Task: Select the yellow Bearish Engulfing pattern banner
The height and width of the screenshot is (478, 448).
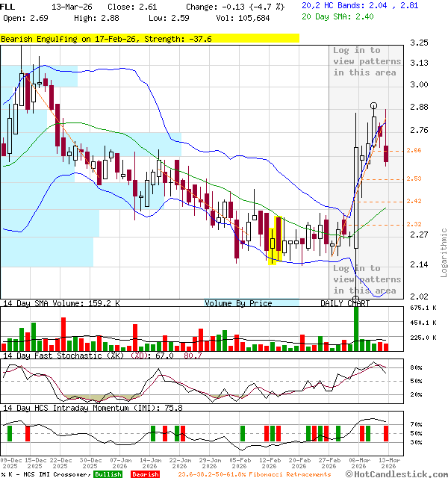Action: coord(149,37)
